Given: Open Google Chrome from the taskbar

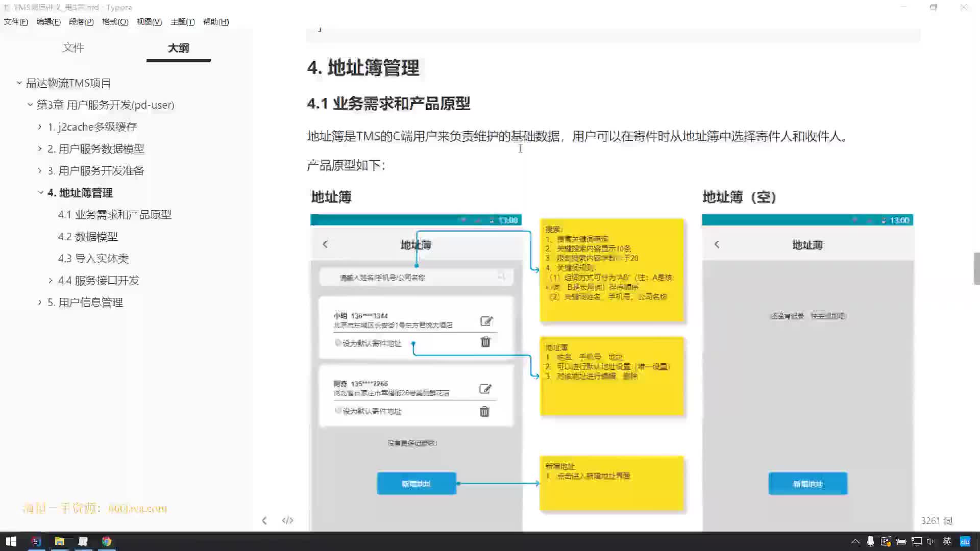Looking at the screenshot, I should click(x=107, y=541).
